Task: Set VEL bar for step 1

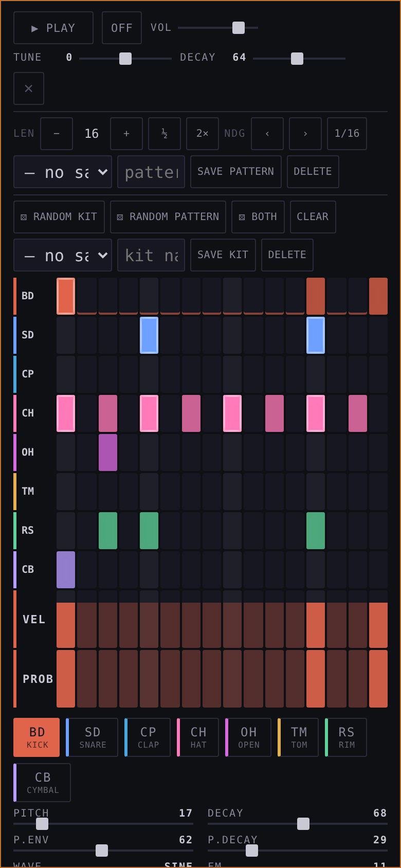Action: [66, 619]
